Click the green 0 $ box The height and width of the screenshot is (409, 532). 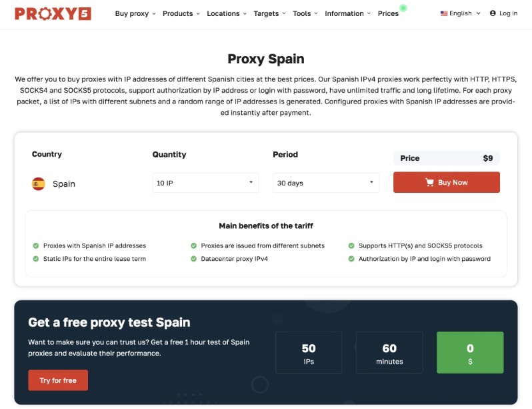470,352
